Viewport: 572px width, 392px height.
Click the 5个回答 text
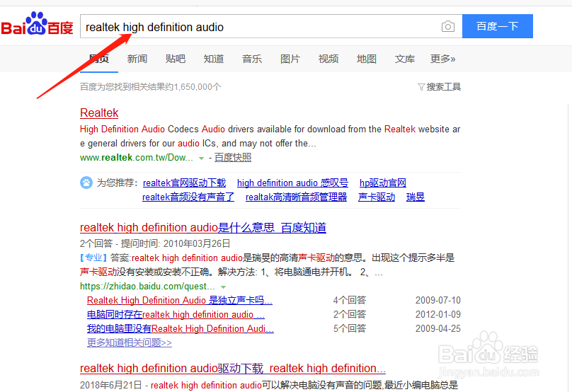(350, 328)
